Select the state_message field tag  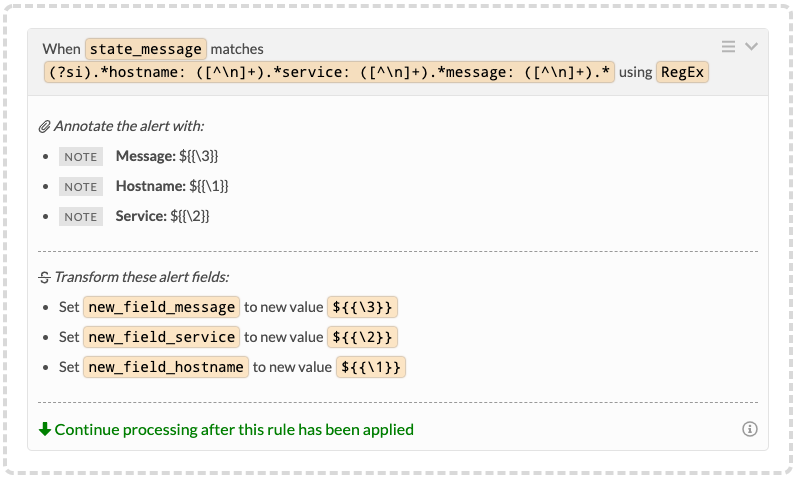[146, 49]
